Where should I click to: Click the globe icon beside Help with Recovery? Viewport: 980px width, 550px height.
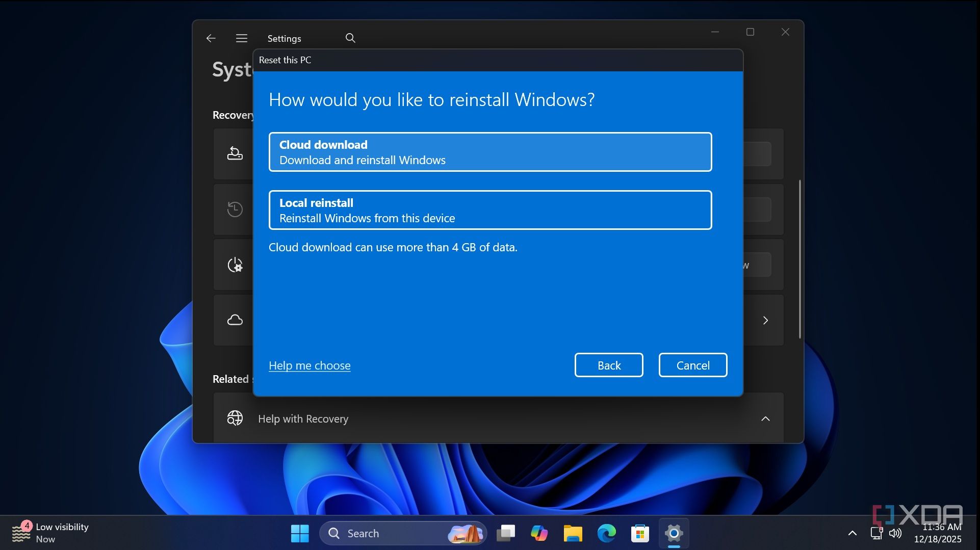235,418
